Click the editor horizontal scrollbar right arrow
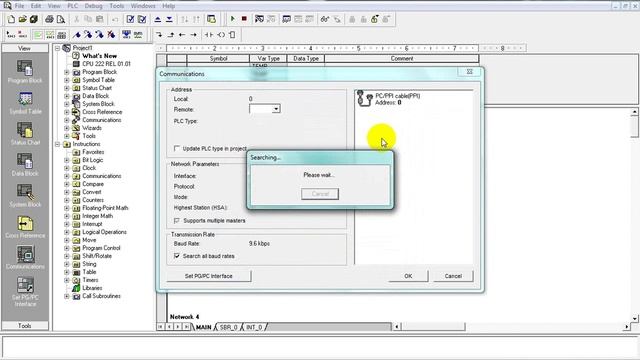The width and height of the screenshot is (640, 360). click(x=627, y=327)
